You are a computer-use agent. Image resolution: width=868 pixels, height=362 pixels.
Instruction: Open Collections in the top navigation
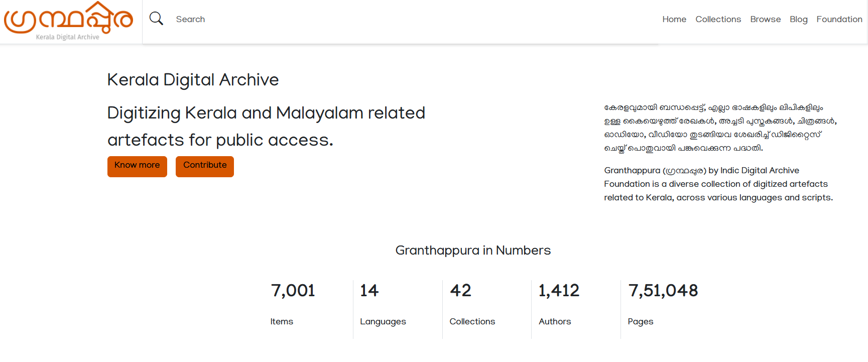(x=718, y=19)
